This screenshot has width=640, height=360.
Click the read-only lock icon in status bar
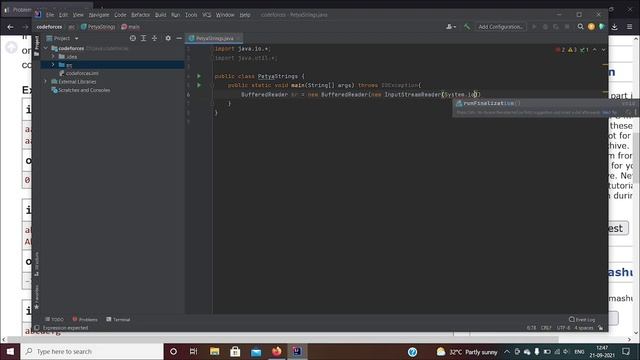coord(600,327)
